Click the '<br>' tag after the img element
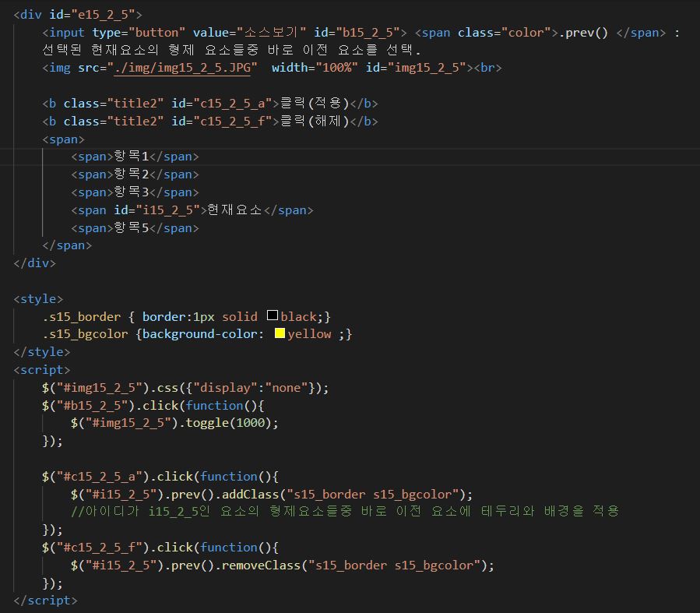Image resolution: width=700 pixels, height=613 pixels. point(488,68)
